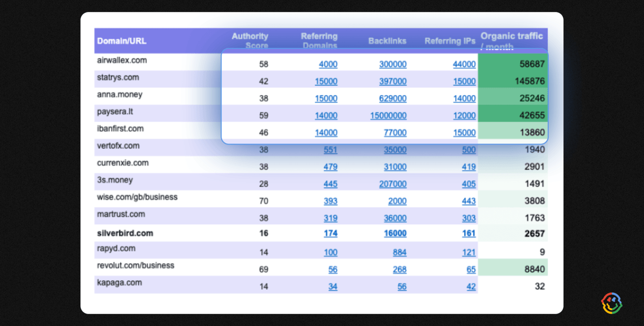Open ibanfirst.com referring domains link 14000

(x=326, y=133)
